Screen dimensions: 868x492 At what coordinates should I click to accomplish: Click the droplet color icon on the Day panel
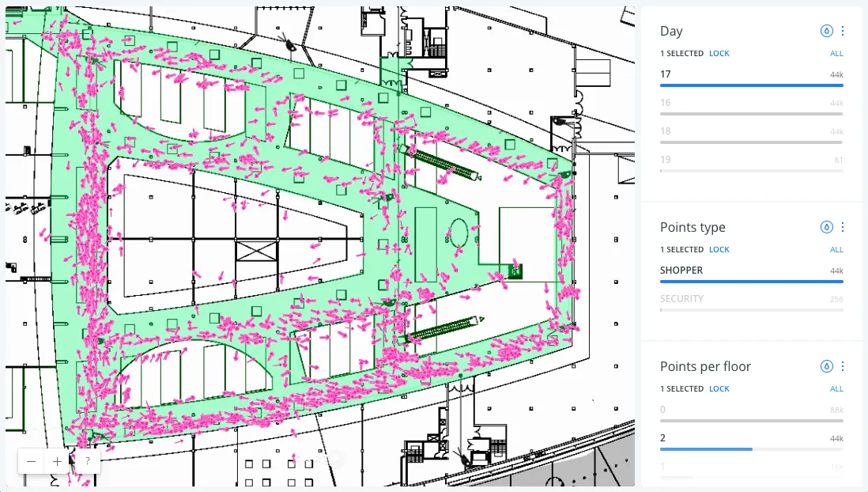[x=827, y=31]
